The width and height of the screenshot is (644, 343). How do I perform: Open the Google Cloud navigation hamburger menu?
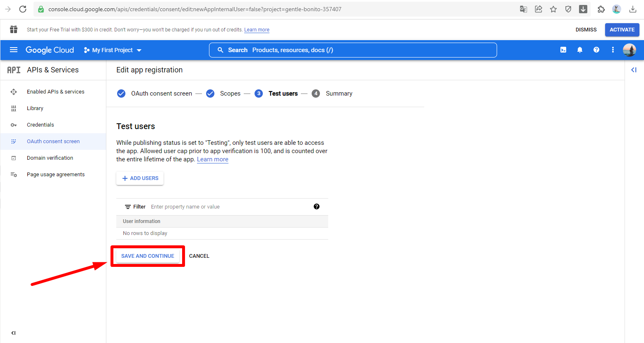point(14,50)
